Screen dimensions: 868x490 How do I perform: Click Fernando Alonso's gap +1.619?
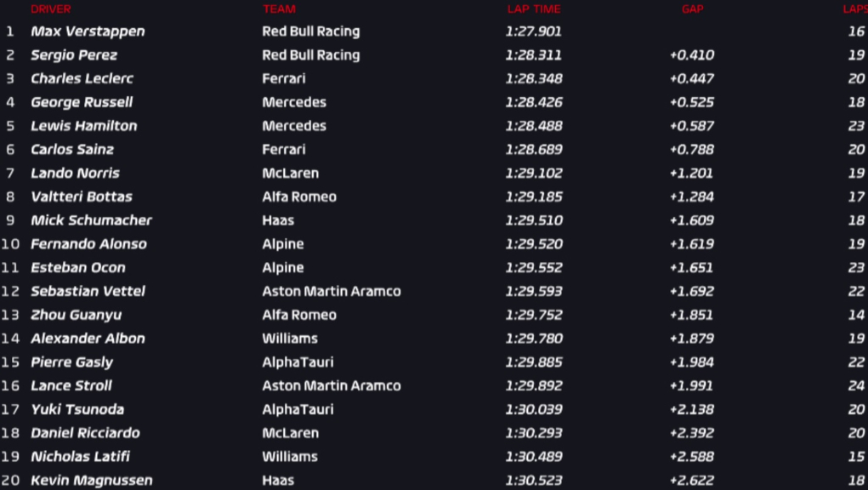[691, 244]
